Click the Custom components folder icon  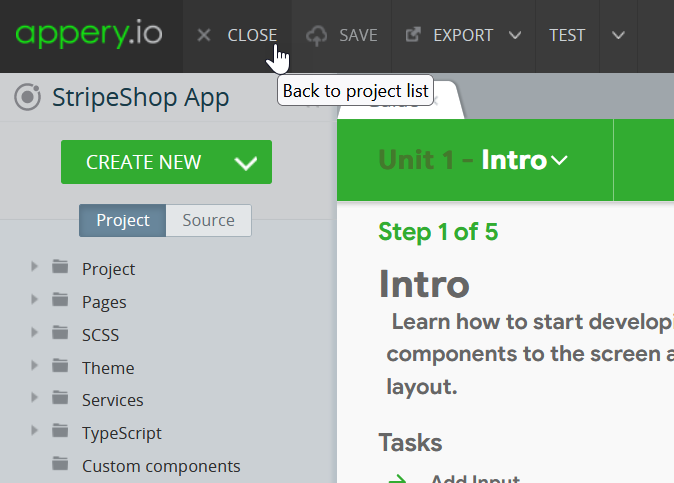tap(60, 463)
